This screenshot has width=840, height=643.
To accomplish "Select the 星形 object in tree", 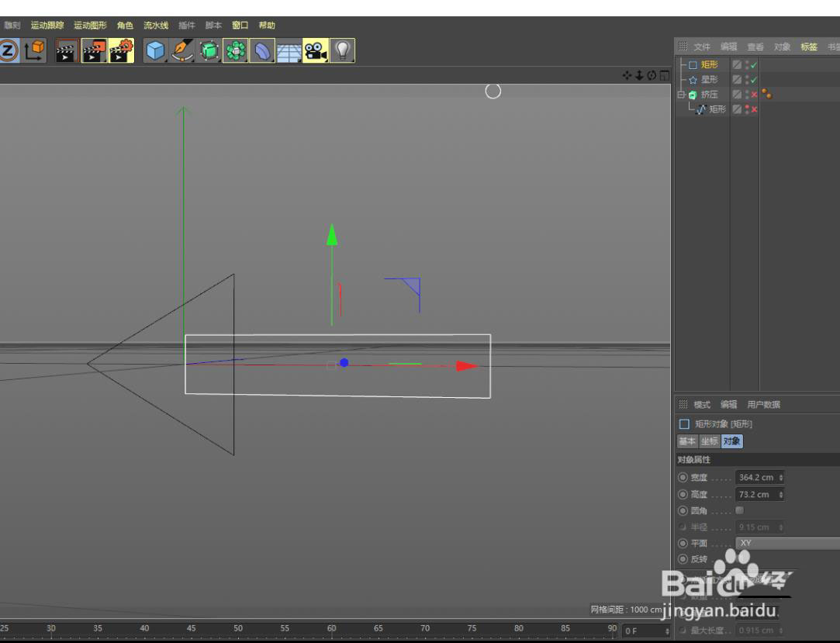I will tap(709, 80).
